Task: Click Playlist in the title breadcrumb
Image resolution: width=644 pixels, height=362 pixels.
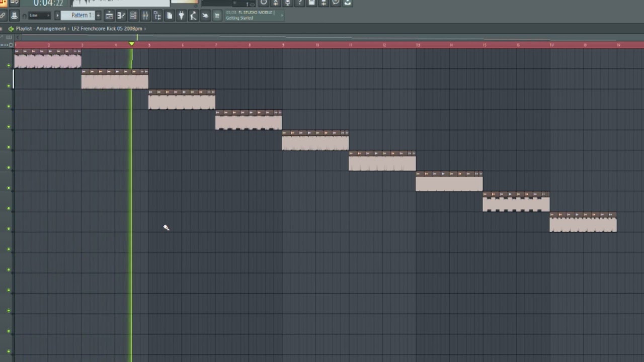Action: [24, 29]
